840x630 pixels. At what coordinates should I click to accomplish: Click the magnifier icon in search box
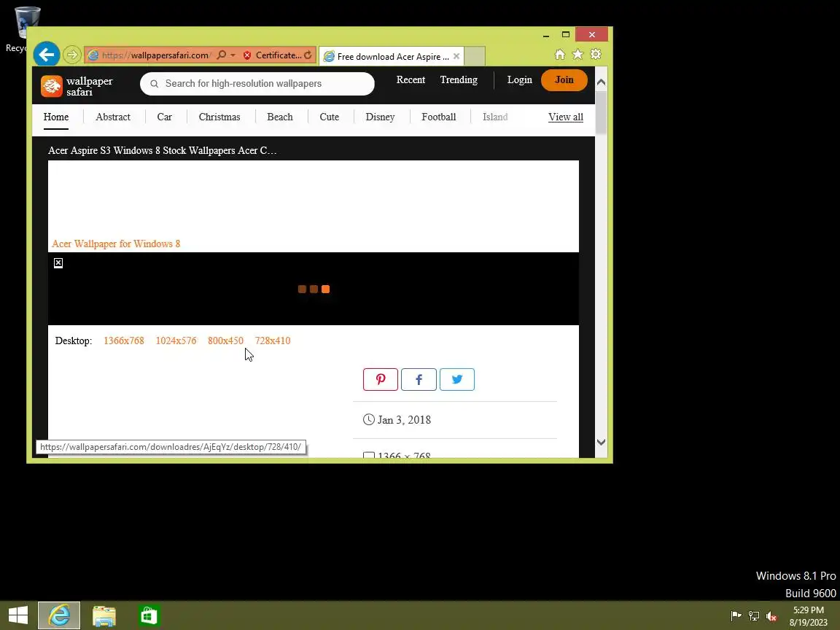[155, 84]
